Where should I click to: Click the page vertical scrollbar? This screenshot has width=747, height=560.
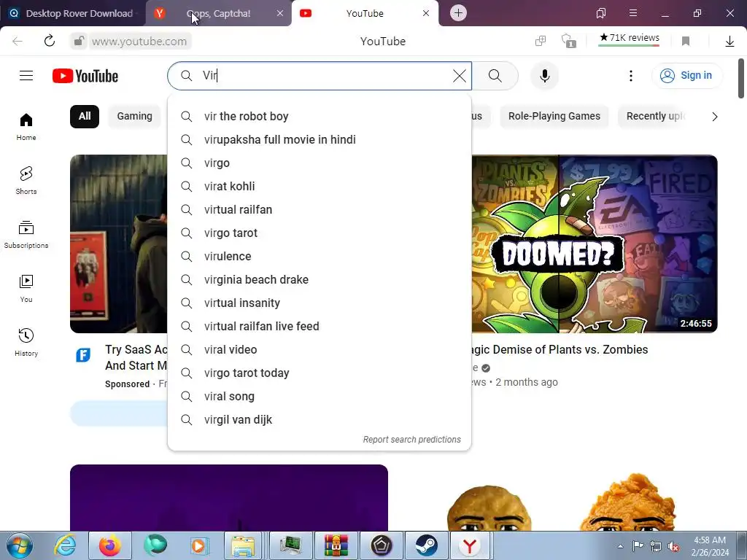coord(741,79)
